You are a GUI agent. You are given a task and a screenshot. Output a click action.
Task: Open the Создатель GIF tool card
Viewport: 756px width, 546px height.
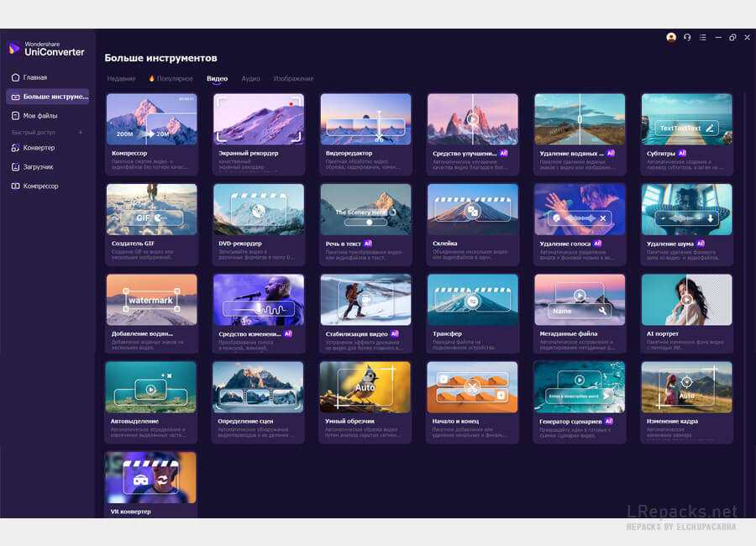coord(151,223)
